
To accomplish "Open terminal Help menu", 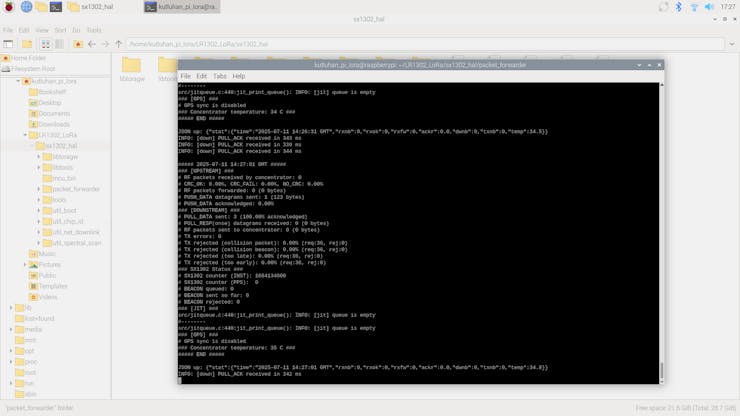I will tap(239, 76).
